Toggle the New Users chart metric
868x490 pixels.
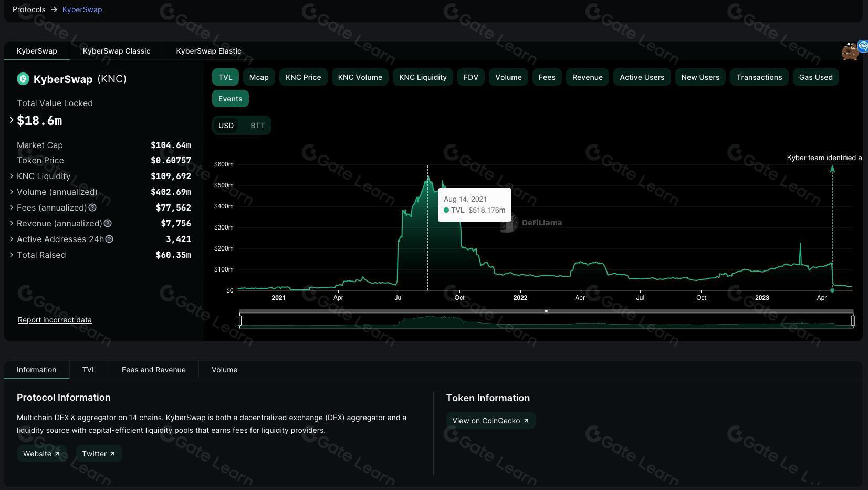700,77
